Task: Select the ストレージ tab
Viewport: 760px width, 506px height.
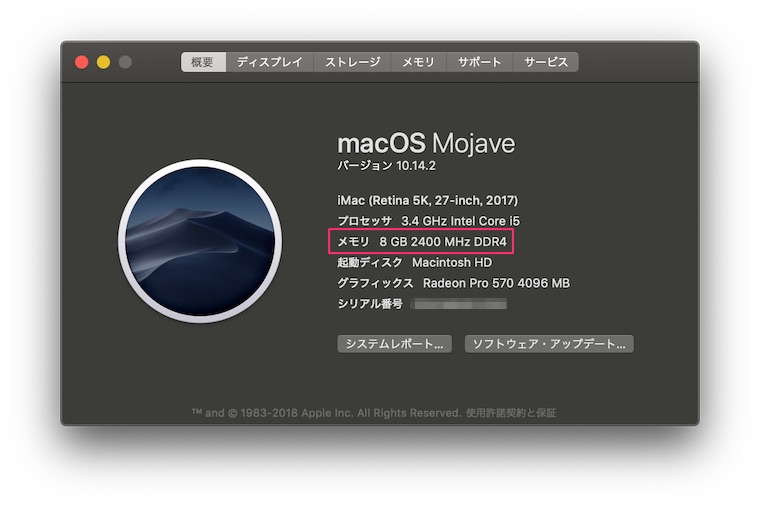Action: 352,62
